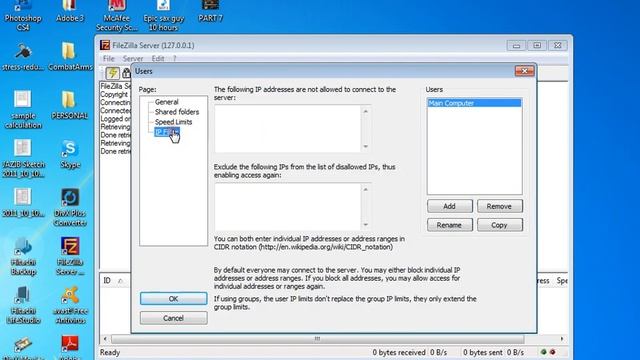Click right arrow of horizontal scrollbar

pos(562,339)
